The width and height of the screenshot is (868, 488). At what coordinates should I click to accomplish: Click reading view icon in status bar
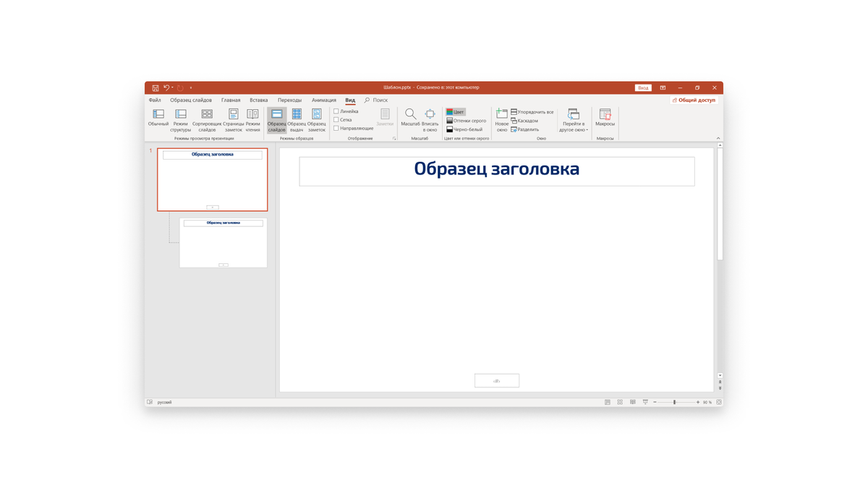pyautogui.click(x=633, y=402)
